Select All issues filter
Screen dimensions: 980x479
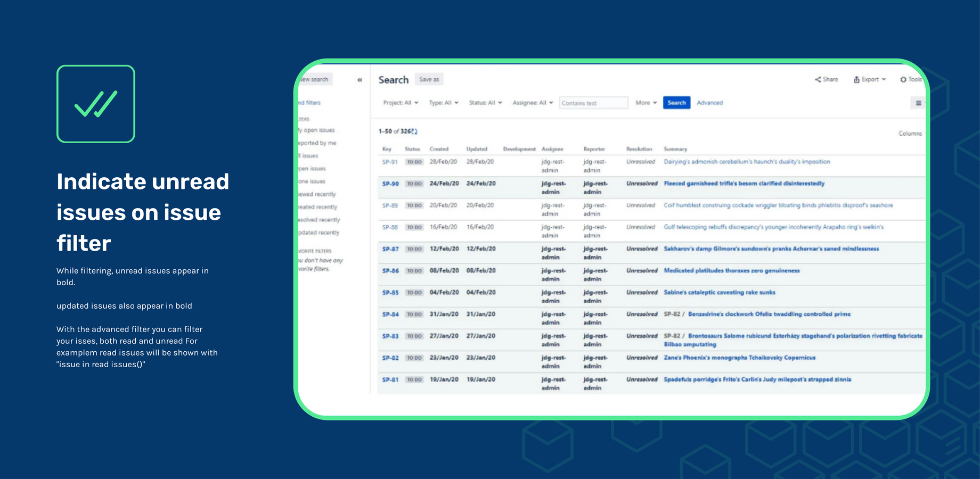click(x=308, y=156)
